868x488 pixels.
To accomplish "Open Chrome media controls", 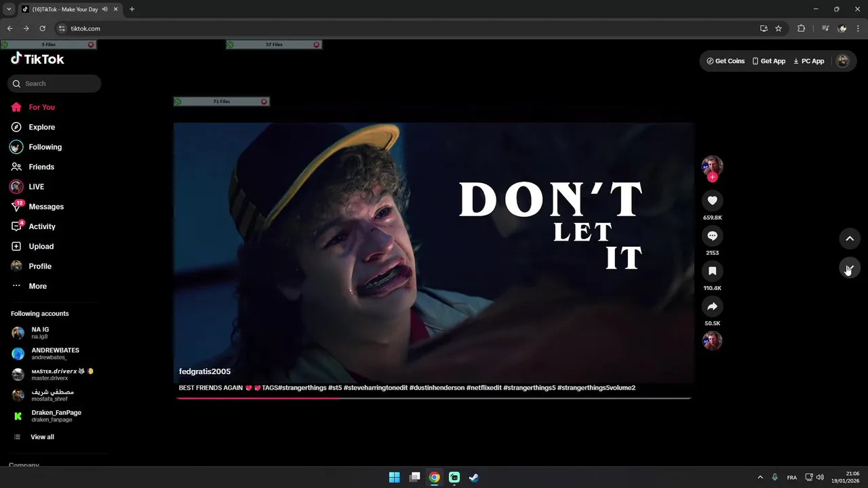I will point(825,28).
